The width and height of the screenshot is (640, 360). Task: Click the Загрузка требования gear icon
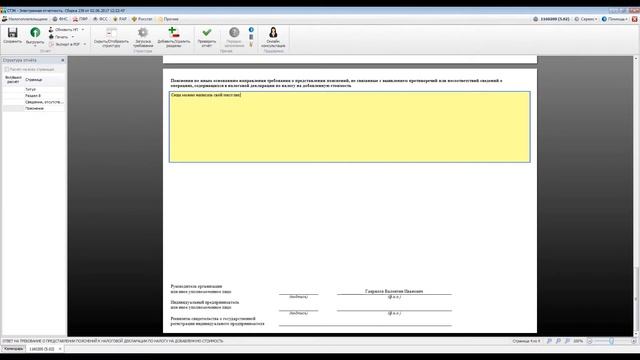tap(143, 33)
